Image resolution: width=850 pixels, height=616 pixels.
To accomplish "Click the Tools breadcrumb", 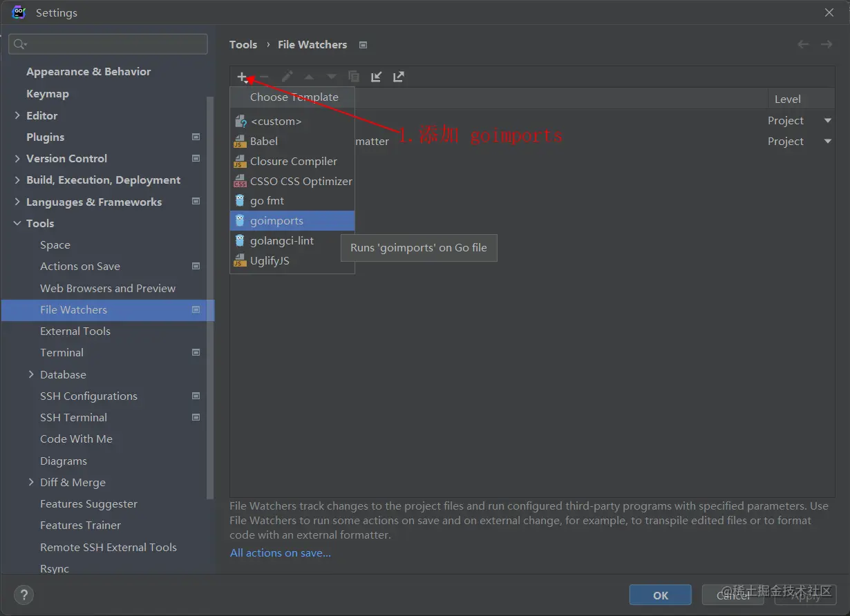I will coord(243,44).
